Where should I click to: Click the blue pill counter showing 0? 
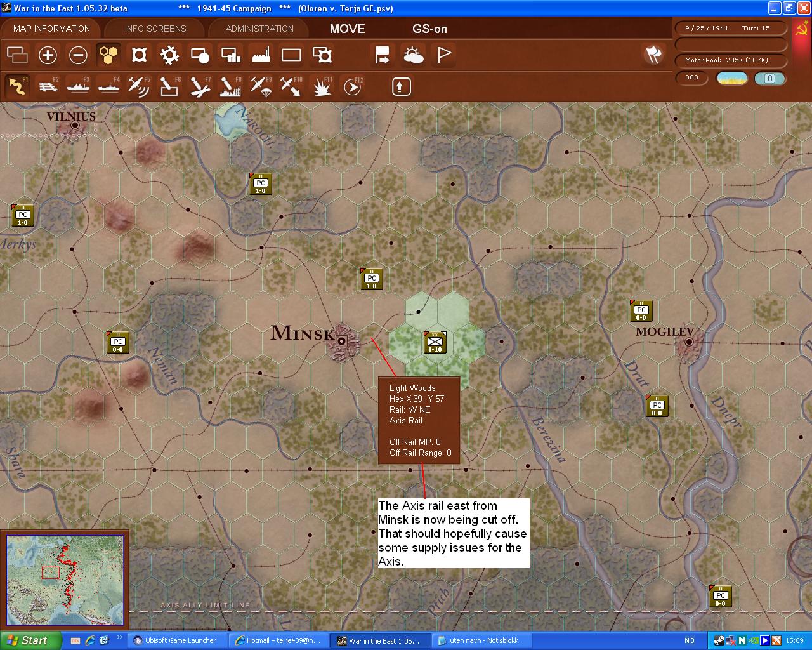(769, 78)
